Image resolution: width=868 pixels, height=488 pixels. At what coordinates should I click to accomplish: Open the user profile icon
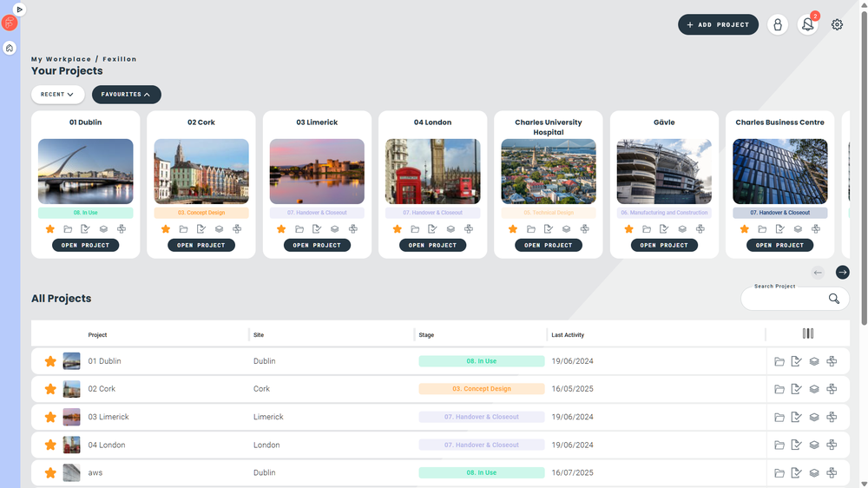778,25
